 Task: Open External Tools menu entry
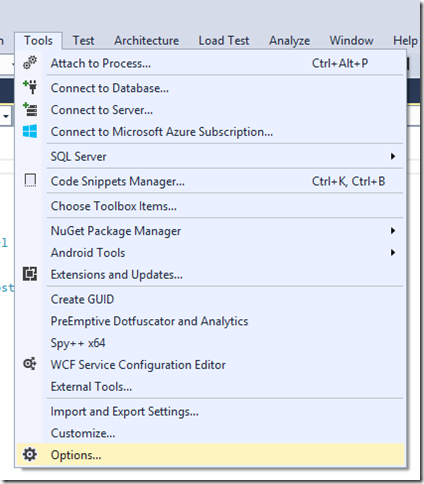pos(210,387)
